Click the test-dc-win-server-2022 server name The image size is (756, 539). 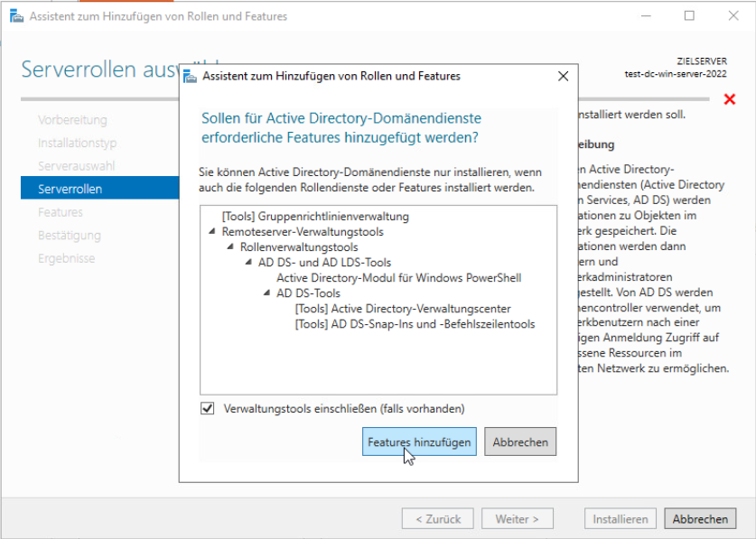(x=676, y=74)
